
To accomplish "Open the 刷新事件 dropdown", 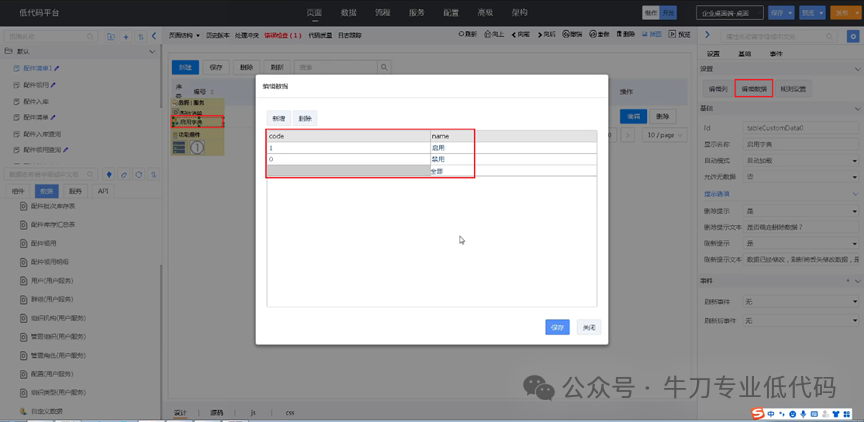I will click(801, 301).
